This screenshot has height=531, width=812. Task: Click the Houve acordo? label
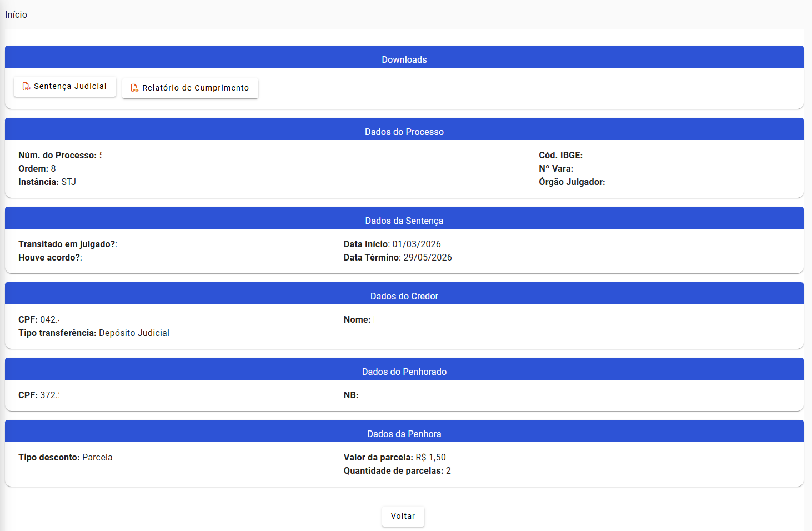(x=50, y=257)
